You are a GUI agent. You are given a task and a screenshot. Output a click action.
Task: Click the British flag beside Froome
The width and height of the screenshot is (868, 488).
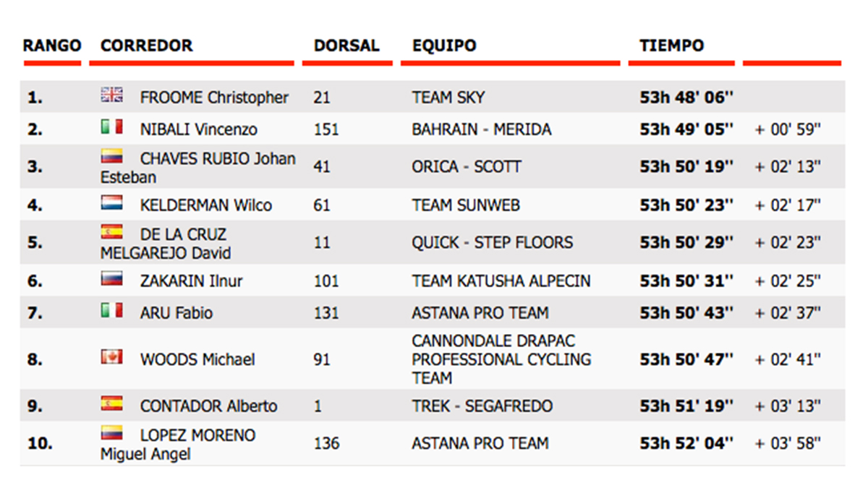pyautogui.click(x=111, y=94)
